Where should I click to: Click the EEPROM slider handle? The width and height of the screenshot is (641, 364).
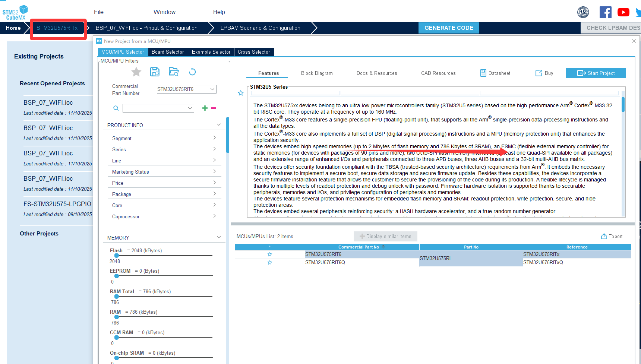coord(117,276)
